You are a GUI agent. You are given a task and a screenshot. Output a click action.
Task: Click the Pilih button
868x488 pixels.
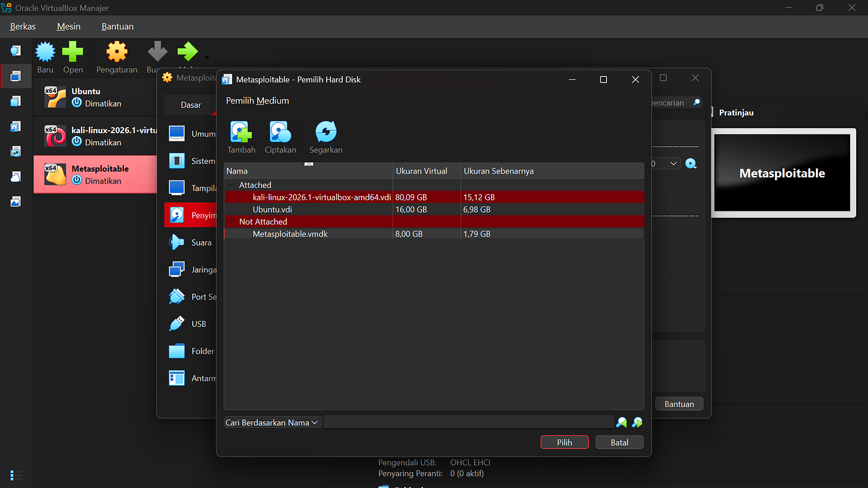(x=564, y=442)
